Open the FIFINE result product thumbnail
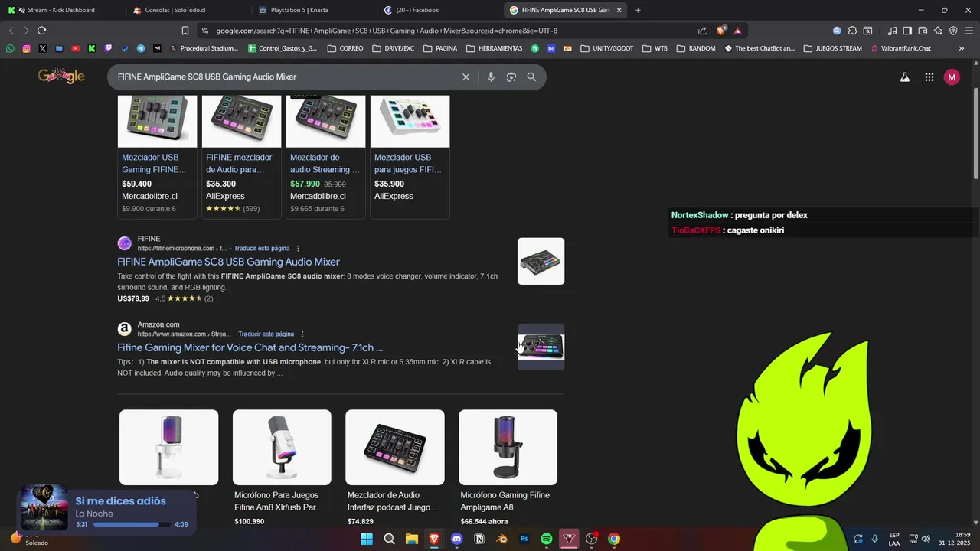The width and height of the screenshot is (980, 551). [x=541, y=261]
